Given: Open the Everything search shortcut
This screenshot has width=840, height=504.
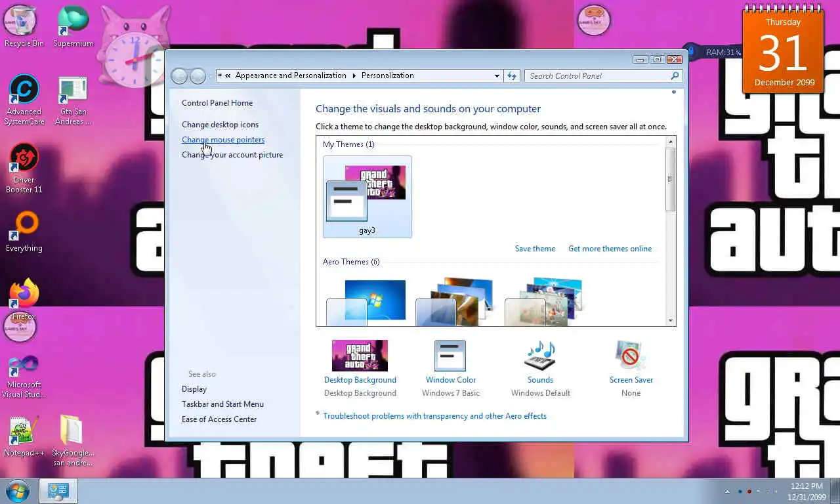Looking at the screenshot, I should [24, 232].
